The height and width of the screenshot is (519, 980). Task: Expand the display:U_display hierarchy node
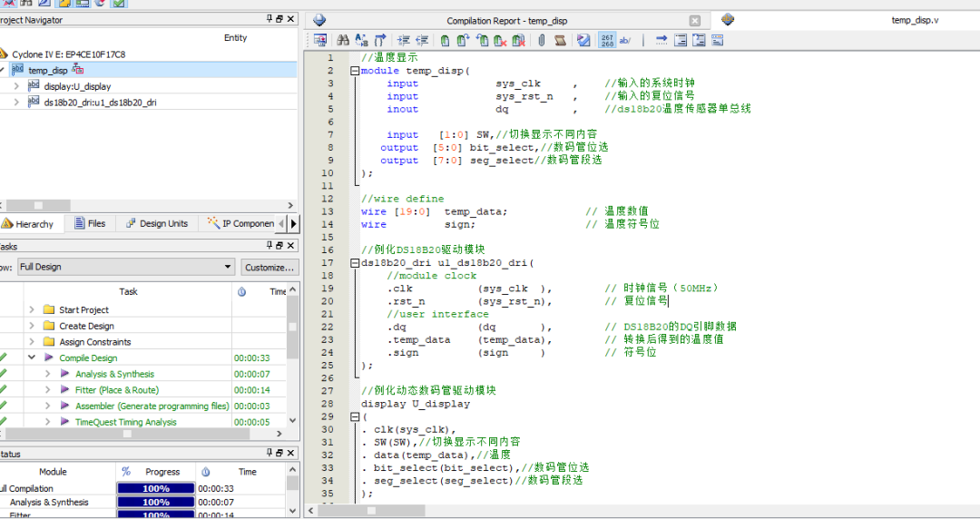point(16,86)
